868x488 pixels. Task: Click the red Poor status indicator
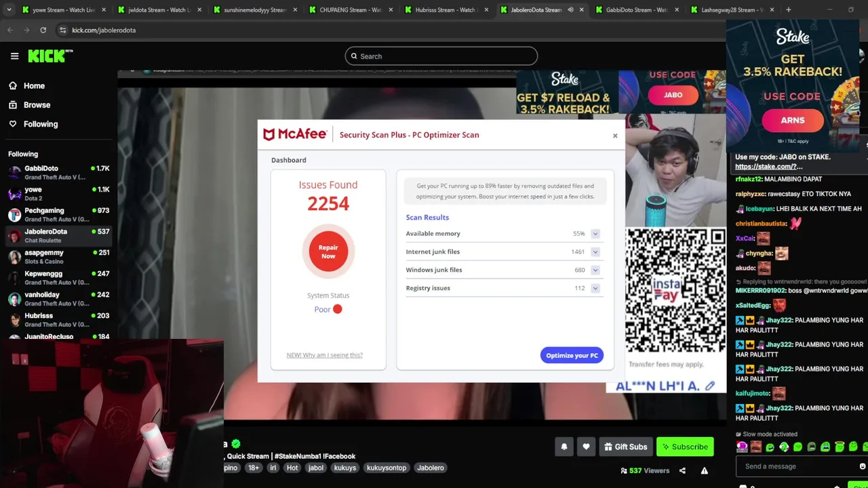click(337, 309)
